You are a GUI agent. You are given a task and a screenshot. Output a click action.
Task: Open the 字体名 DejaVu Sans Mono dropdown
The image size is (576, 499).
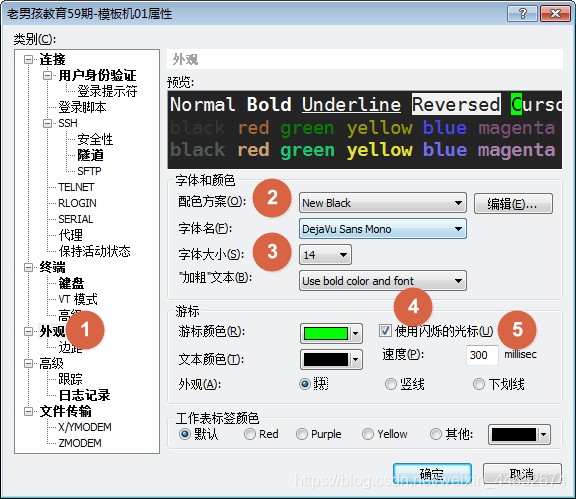click(x=382, y=229)
